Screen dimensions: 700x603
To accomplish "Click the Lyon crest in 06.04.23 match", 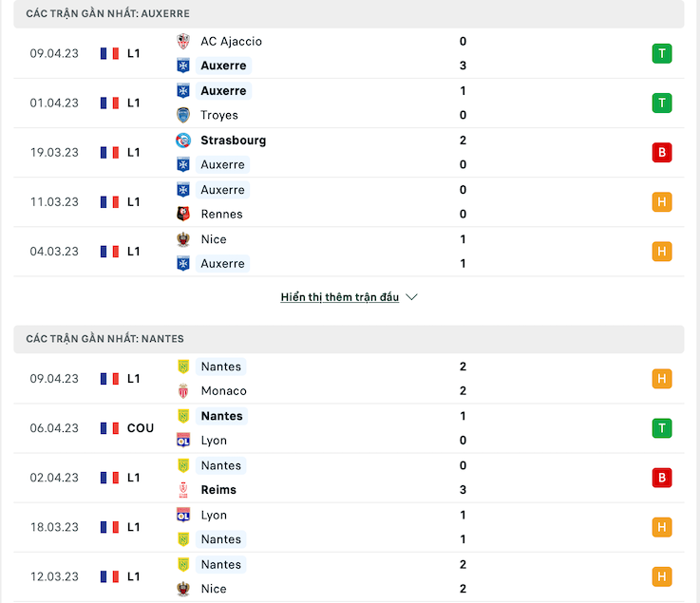I will point(183,441).
